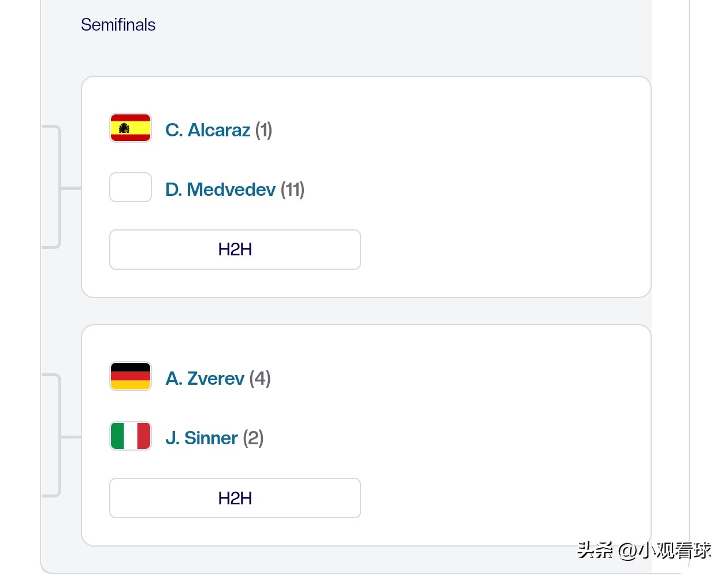Click Sinner's seed number (2)
The height and width of the screenshot is (576, 728).
(253, 438)
